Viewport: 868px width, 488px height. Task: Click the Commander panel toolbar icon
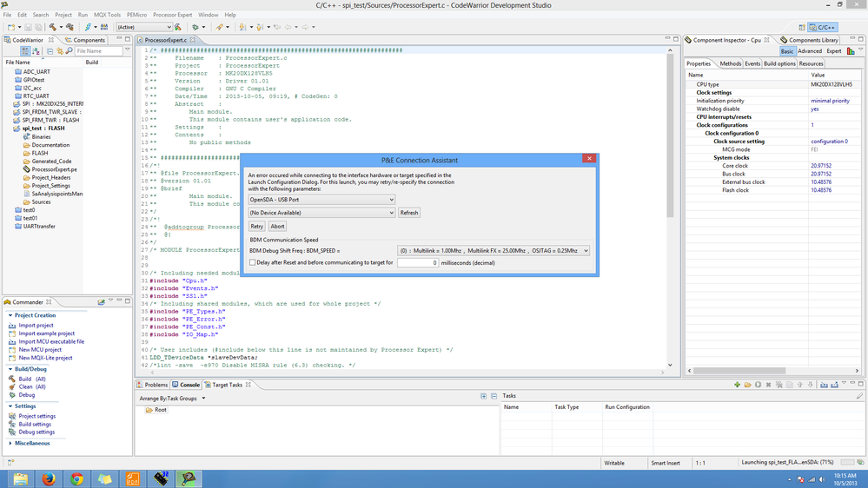click(x=102, y=302)
